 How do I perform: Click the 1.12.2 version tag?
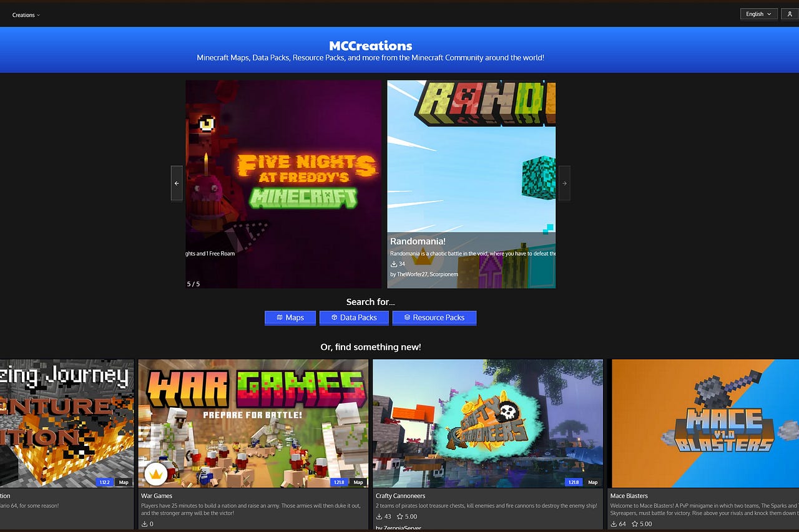[x=104, y=482]
